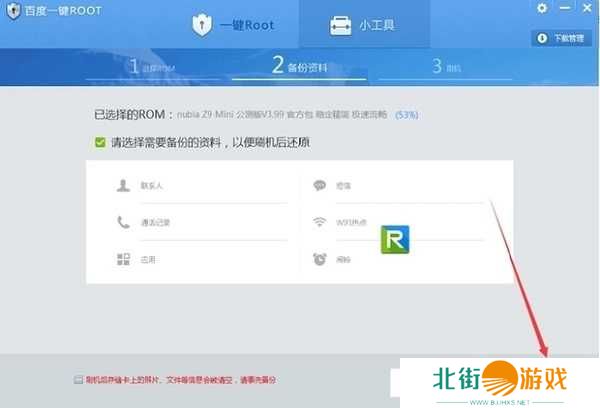The height and width of the screenshot is (408, 600).
Task: Select the 联系人 contacts backup icon
Action: pyautogui.click(x=123, y=185)
